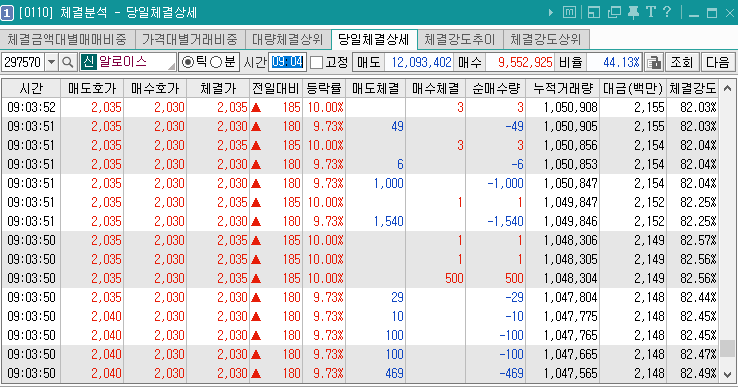738x387 pixels.
Task: Click cumulative volume 1,047,565
Action: click(562, 373)
